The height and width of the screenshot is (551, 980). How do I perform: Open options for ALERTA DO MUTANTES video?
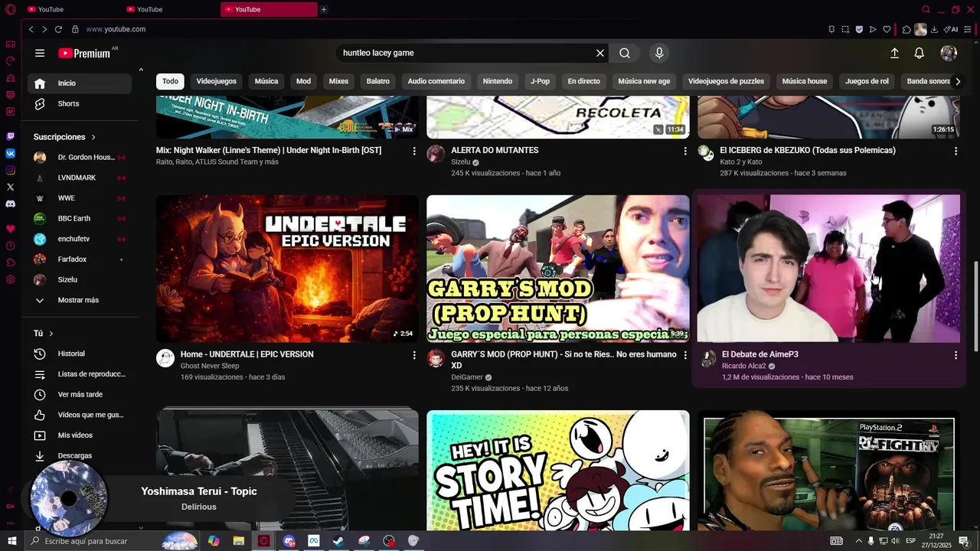685,151
